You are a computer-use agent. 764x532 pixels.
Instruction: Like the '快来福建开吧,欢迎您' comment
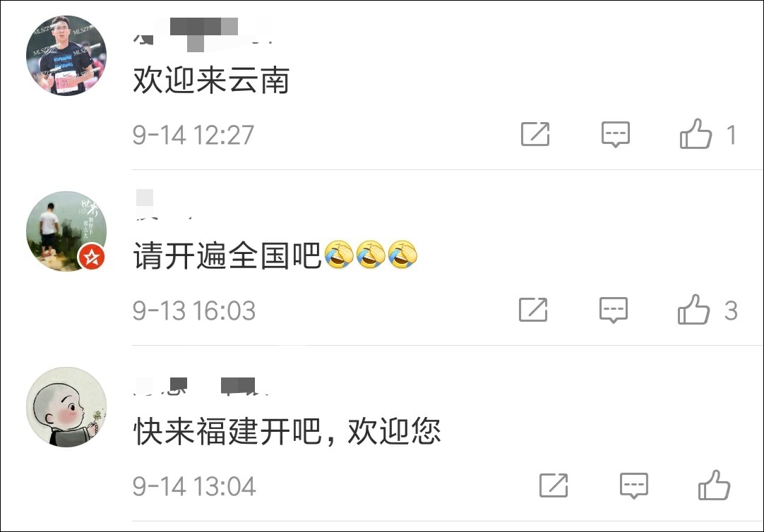point(714,485)
